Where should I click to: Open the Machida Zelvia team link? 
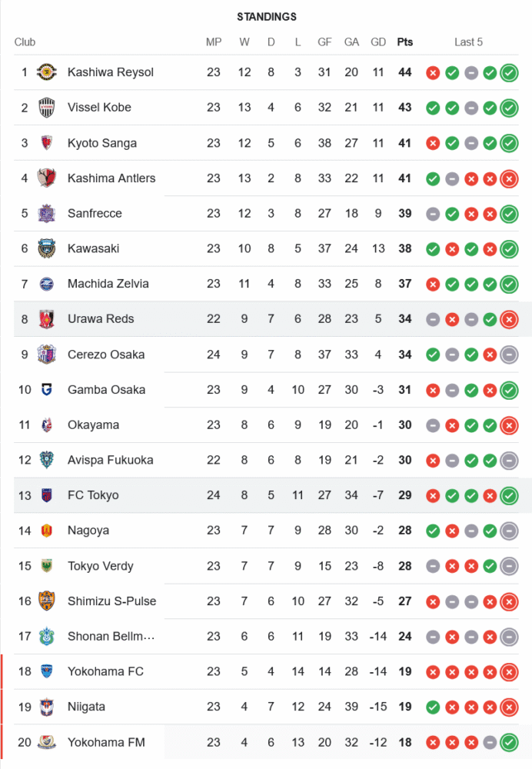[108, 284]
